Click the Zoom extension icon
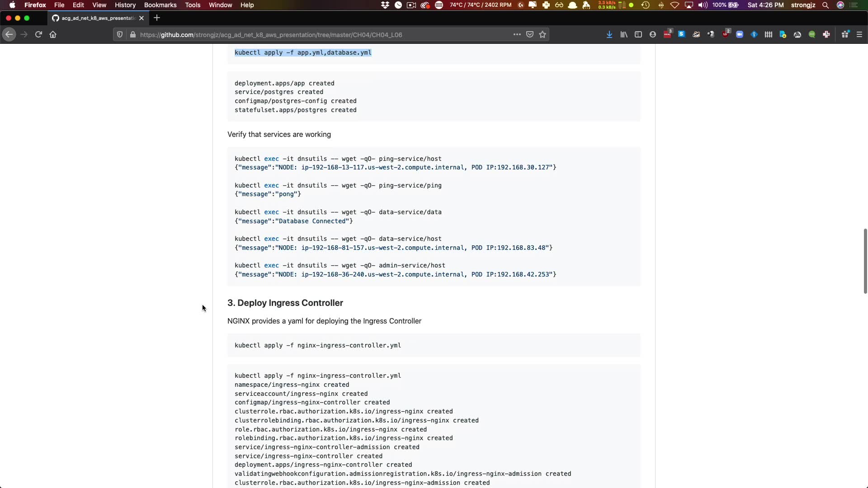The image size is (868, 488). tap(740, 34)
